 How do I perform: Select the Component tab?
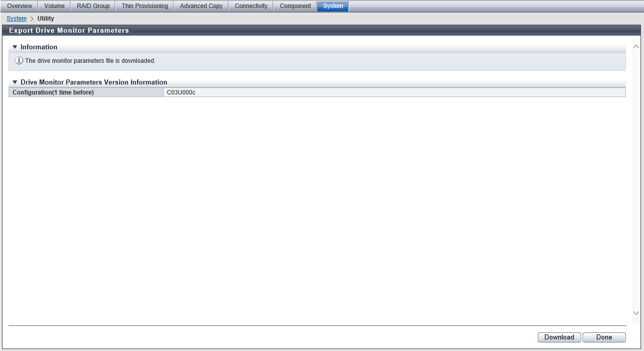pyautogui.click(x=295, y=6)
